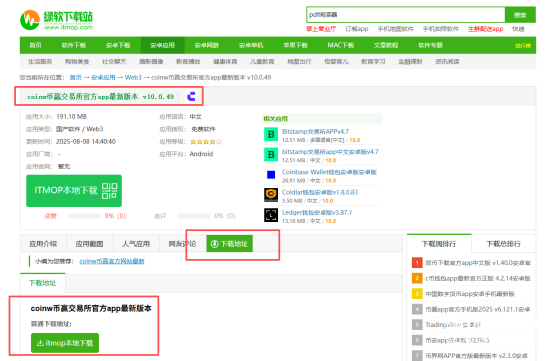Open 安卓下载 navigation item
This screenshot has width=553, height=361.
point(118,45)
